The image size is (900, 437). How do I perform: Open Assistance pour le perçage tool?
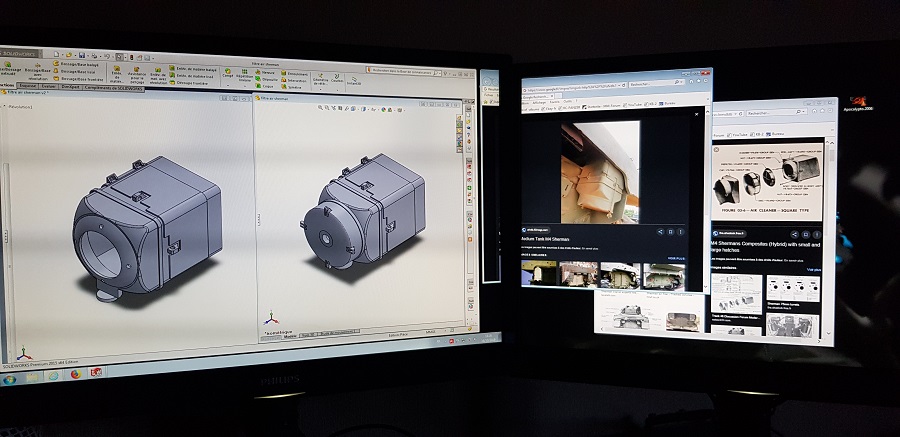(137, 76)
